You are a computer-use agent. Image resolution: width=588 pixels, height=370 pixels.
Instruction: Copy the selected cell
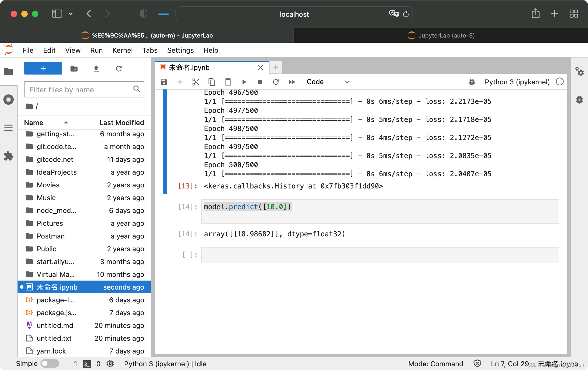[212, 82]
